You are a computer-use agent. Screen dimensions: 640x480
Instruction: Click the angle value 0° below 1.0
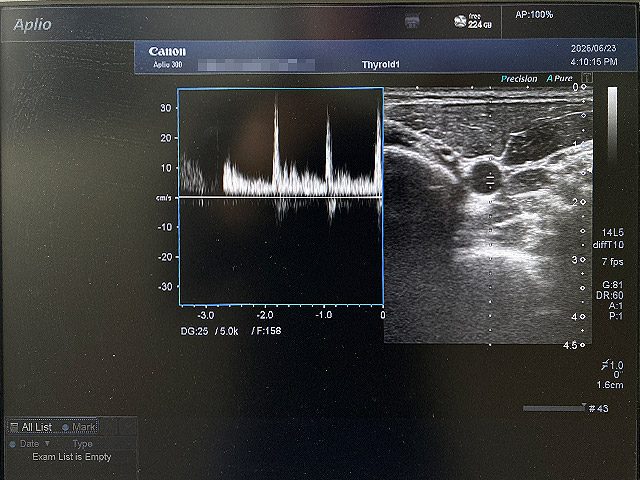tap(618, 374)
